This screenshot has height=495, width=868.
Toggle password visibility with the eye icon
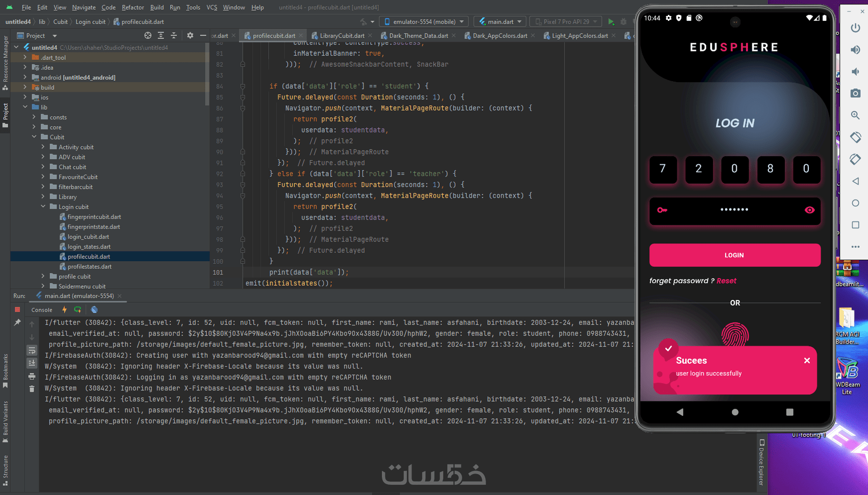tap(809, 210)
